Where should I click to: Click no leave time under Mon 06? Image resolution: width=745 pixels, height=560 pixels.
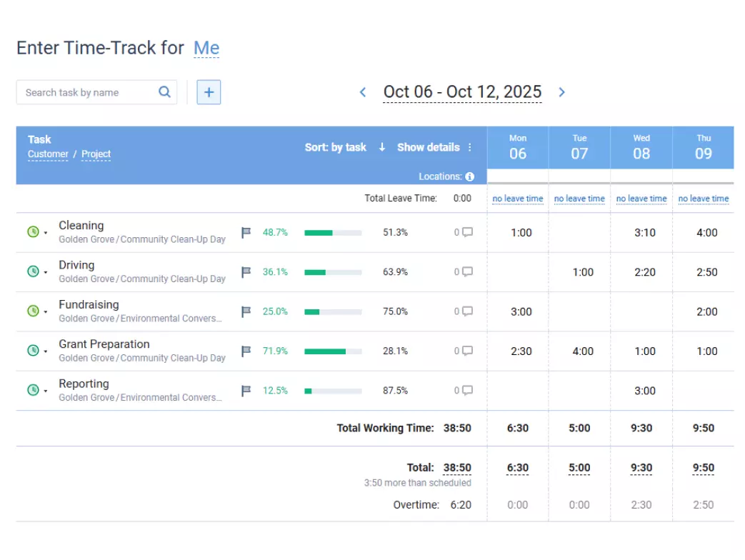click(x=517, y=199)
